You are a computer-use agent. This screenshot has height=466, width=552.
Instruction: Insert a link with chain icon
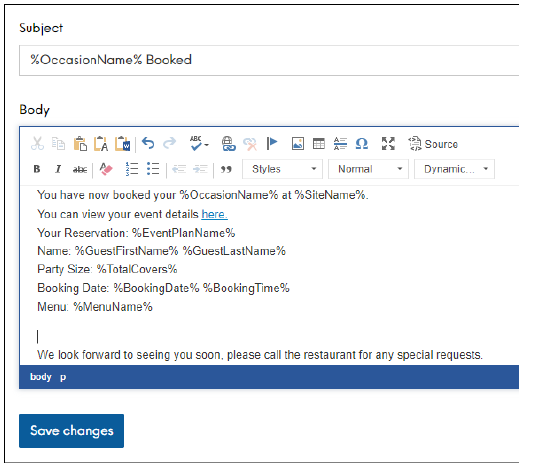228,144
